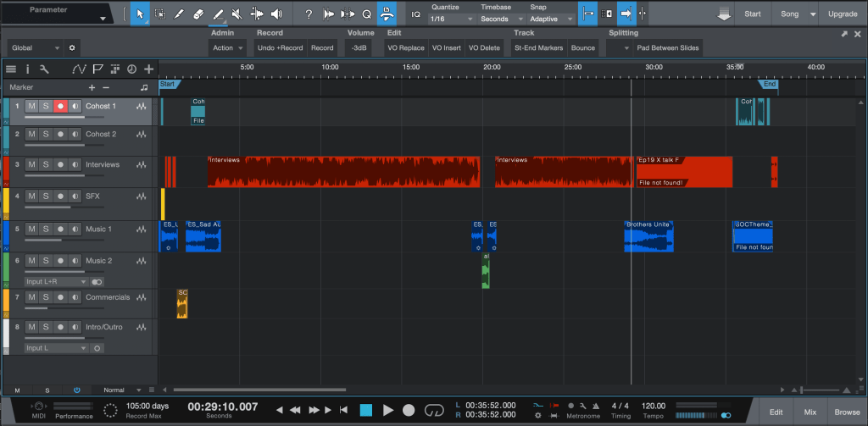This screenshot has height=426, width=868.
Task: Solo the Interviews track
Action: pos(46,164)
